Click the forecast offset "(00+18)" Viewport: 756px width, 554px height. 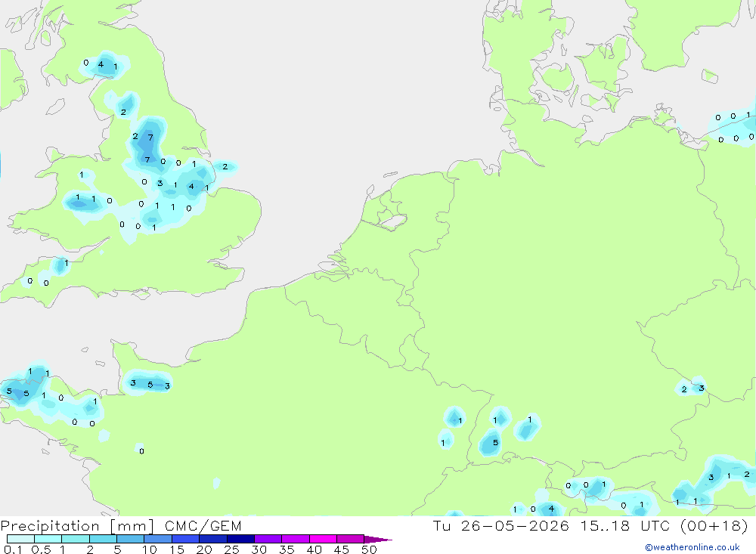[x=714, y=525]
